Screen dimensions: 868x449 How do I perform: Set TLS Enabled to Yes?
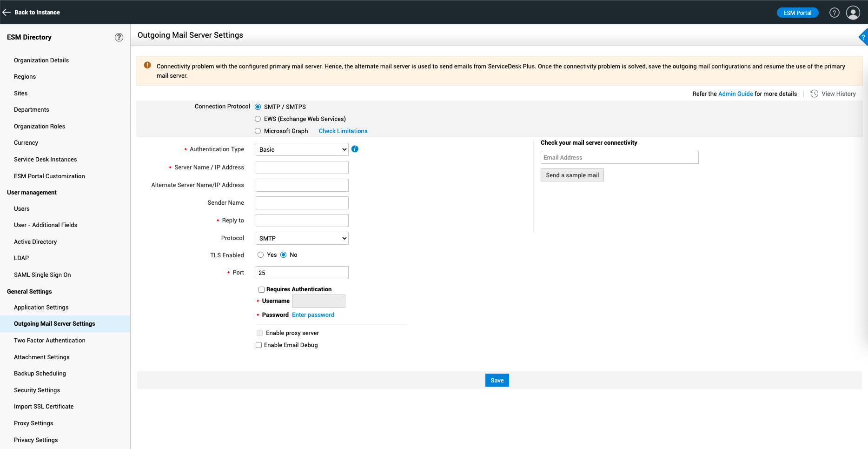tap(260, 255)
